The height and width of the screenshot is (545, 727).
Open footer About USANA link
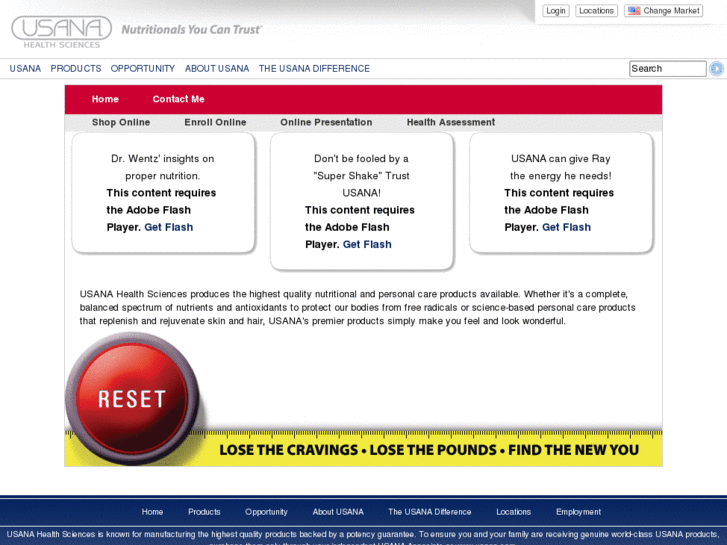click(x=338, y=512)
